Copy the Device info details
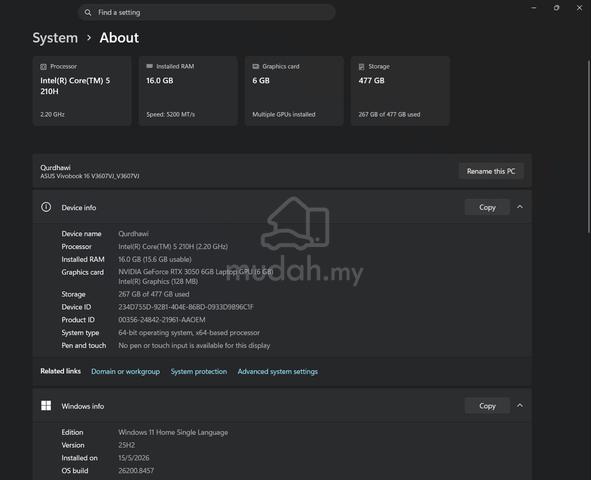Screen dimensions: 591x480 point(487,207)
